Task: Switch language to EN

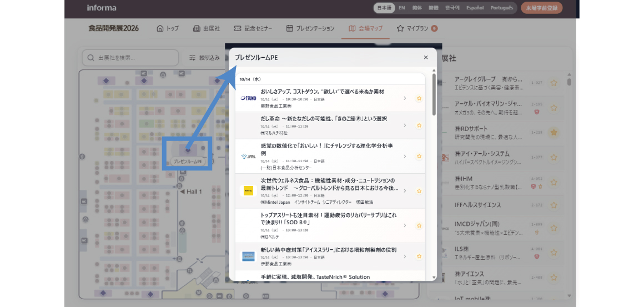Action: point(402,8)
